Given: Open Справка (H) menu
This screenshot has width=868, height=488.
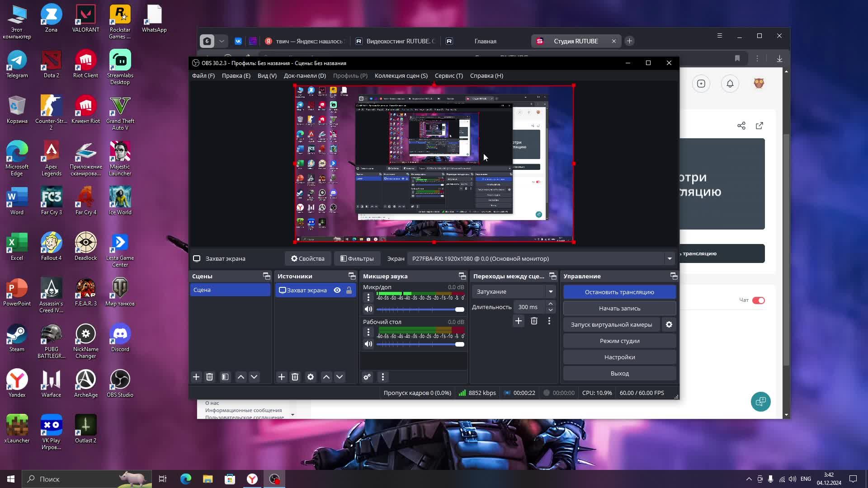Looking at the screenshot, I should pos(486,75).
